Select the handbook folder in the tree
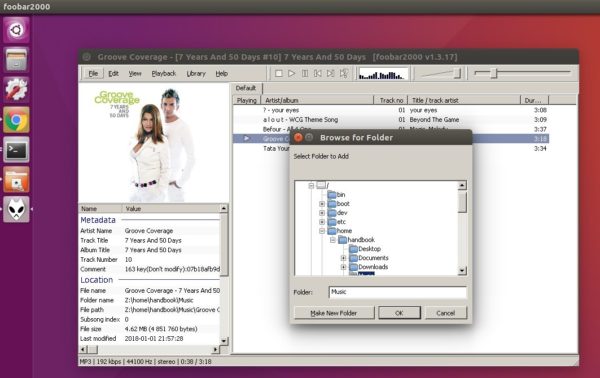 [x=357, y=240]
